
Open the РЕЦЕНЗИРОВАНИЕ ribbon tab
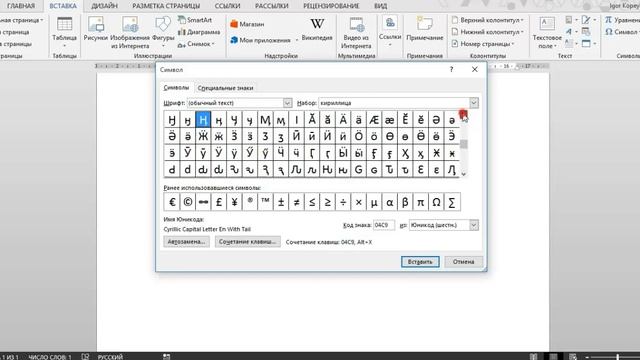[x=331, y=6]
